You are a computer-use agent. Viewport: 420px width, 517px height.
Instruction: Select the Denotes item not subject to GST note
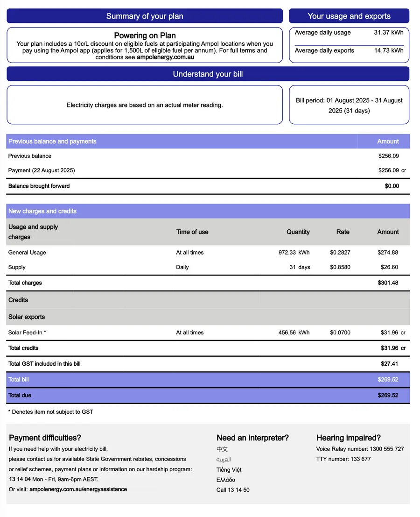pos(51,412)
